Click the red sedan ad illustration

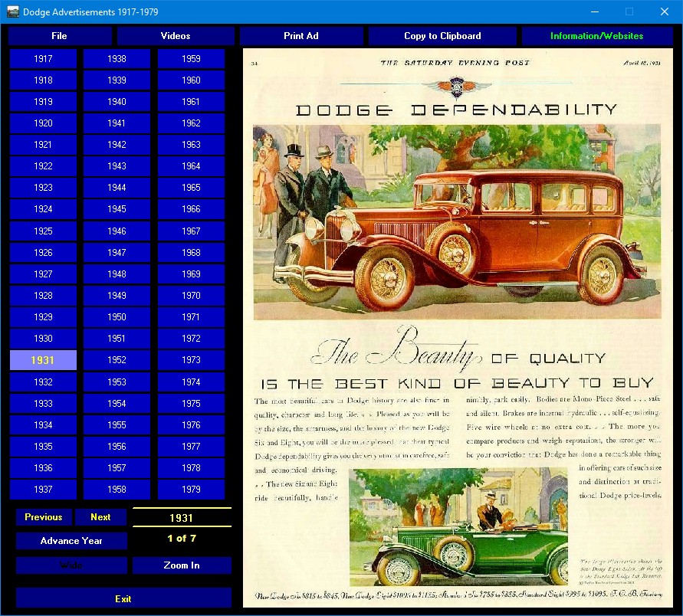coord(457,222)
